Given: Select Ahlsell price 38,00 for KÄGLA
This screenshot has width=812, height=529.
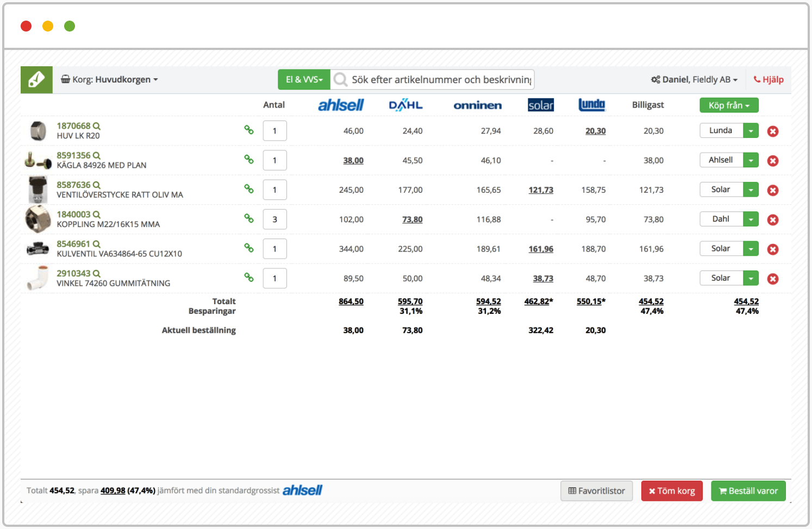Looking at the screenshot, I should 353,161.
